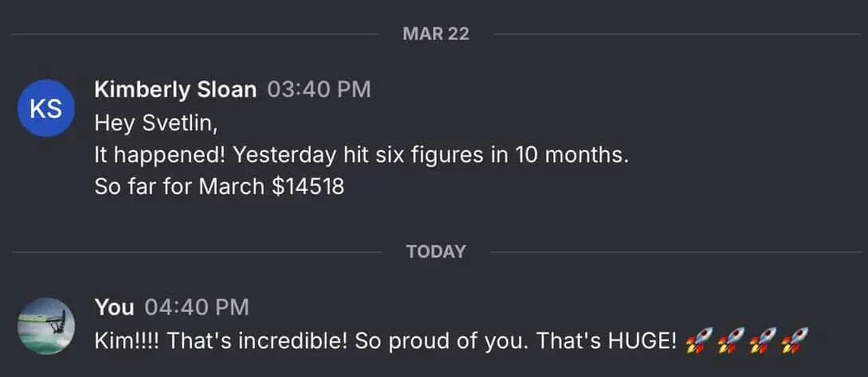Click the first rocket emoji
Image resolution: width=868 pixels, height=377 pixels.
point(696,342)
